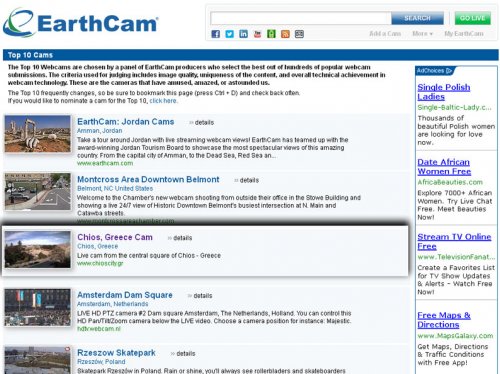Open the Amsterdam Dam Square title
Viewport: 500px width, 374px height.
click(125, 295)
